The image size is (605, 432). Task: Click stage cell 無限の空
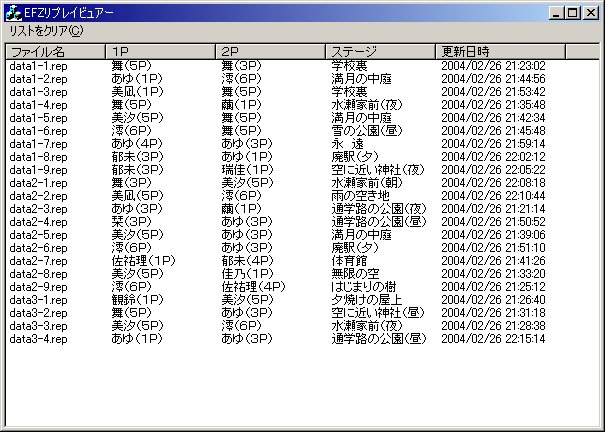(355, 274)
